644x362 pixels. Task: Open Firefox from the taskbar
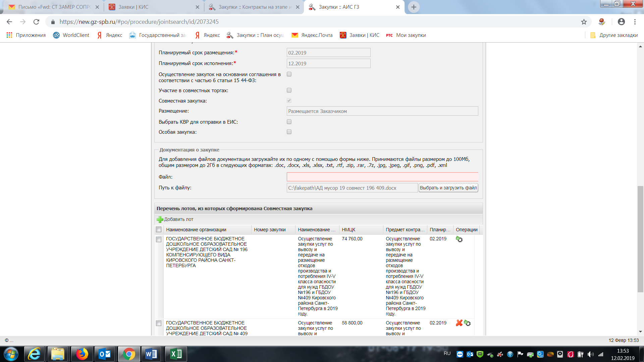[x=82, y=354]
